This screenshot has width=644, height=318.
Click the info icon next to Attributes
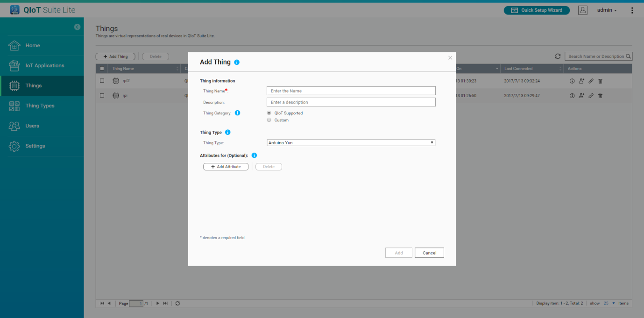[254, 155]
